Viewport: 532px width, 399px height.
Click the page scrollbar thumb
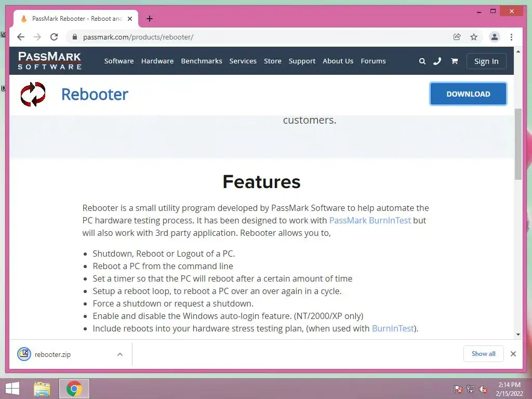click(x=518, y=144)
